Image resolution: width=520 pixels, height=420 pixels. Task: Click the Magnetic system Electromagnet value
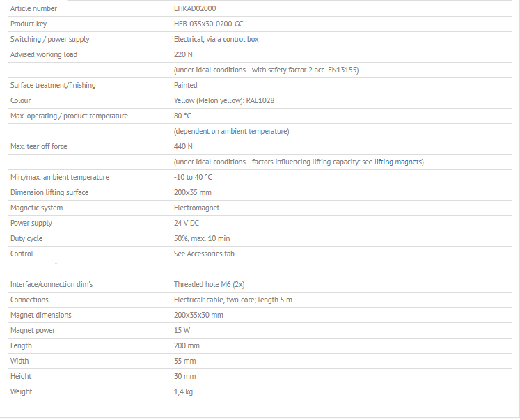tap(197, 208)
